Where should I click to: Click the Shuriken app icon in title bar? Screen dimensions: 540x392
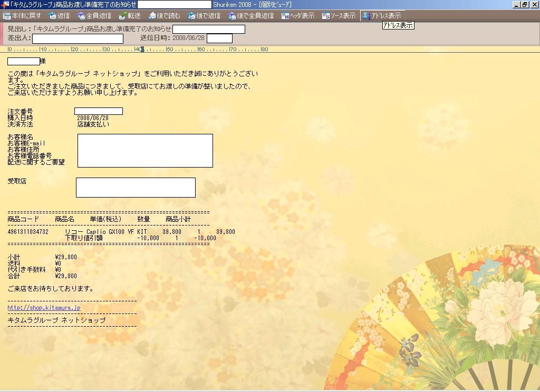coord(5,5)
